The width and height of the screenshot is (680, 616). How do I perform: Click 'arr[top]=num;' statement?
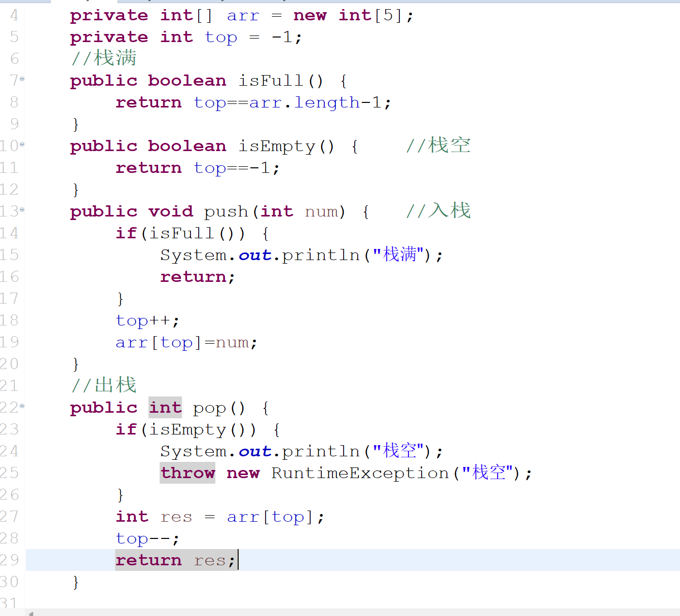[x=186, y=343]
